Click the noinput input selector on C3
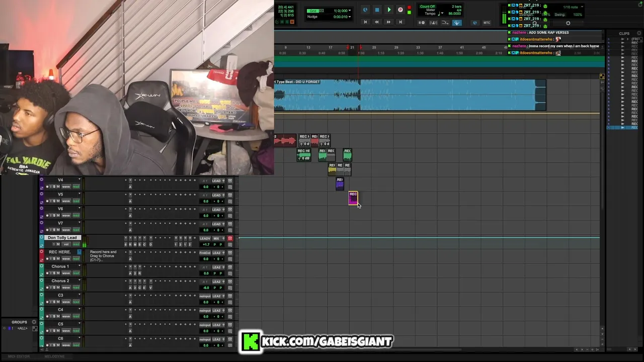The height and width of the screenshot is (362, 644). point(205,296)
